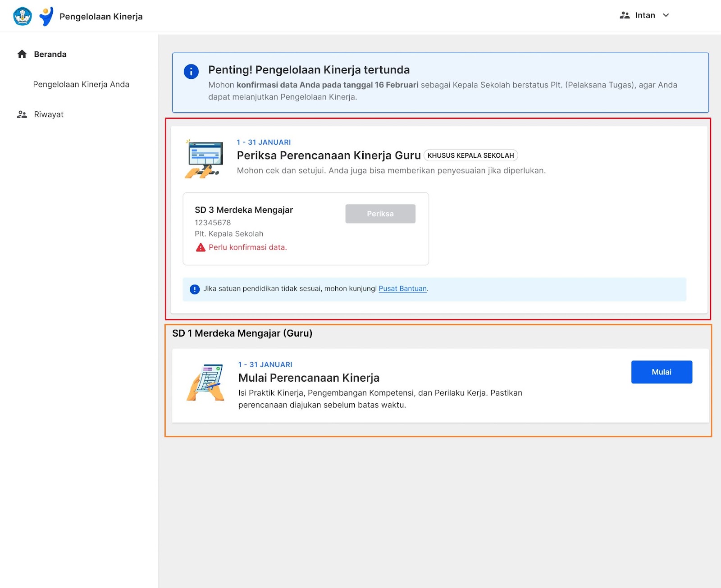Click the Riwayat people icon
Image resolution: width=721 pixels, height=588 pixels.
(x=22, y=114)
